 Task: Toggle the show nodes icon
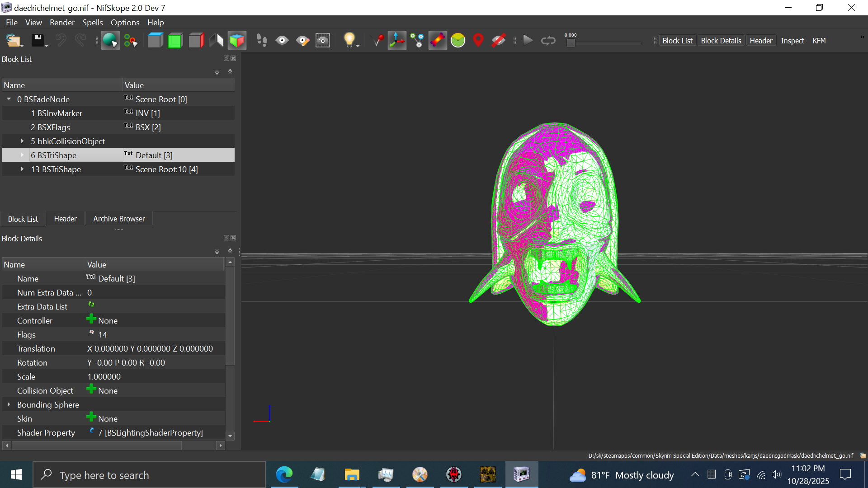click(417, 41)
